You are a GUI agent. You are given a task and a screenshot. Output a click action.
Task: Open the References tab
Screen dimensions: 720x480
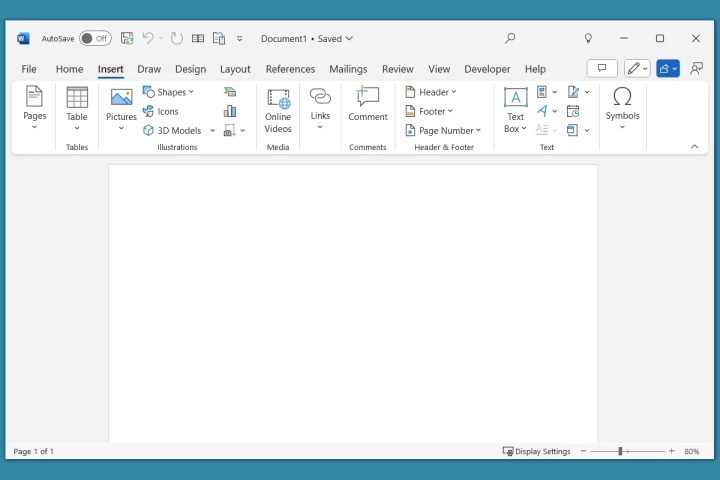(290, 69)
